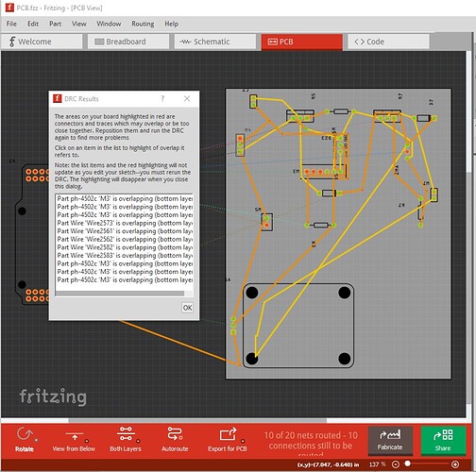Click the Both Layers icon
Viewport: 476px width, 472px height.
click(x=126, y=434)
